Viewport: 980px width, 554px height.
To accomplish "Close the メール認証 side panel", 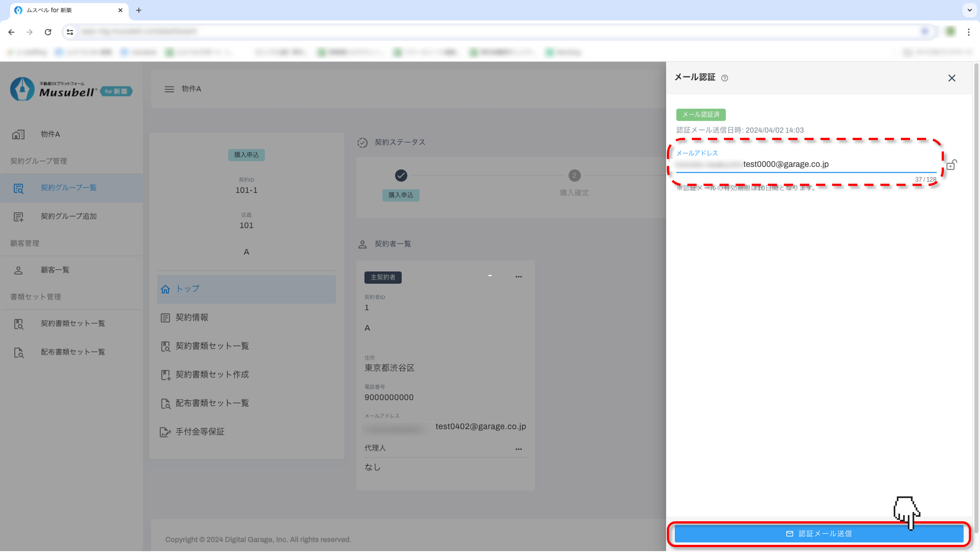I will pyautogui.click(x=951, y=78).
